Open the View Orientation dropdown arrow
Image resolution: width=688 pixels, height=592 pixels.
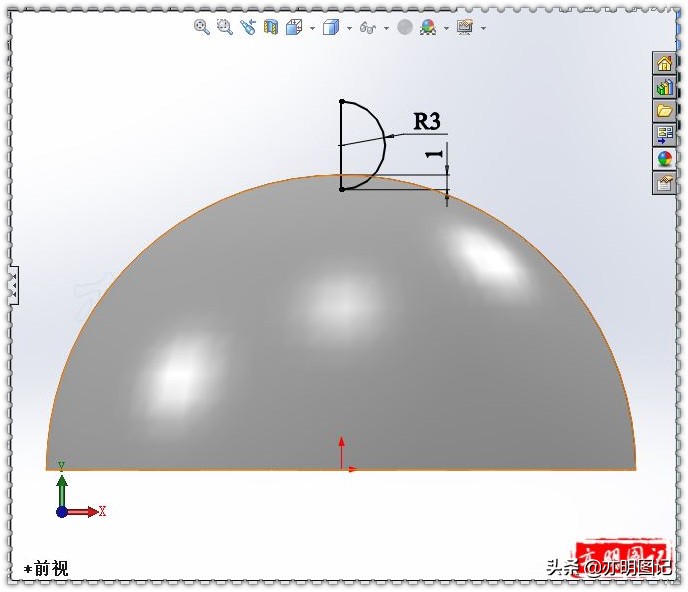312,29
